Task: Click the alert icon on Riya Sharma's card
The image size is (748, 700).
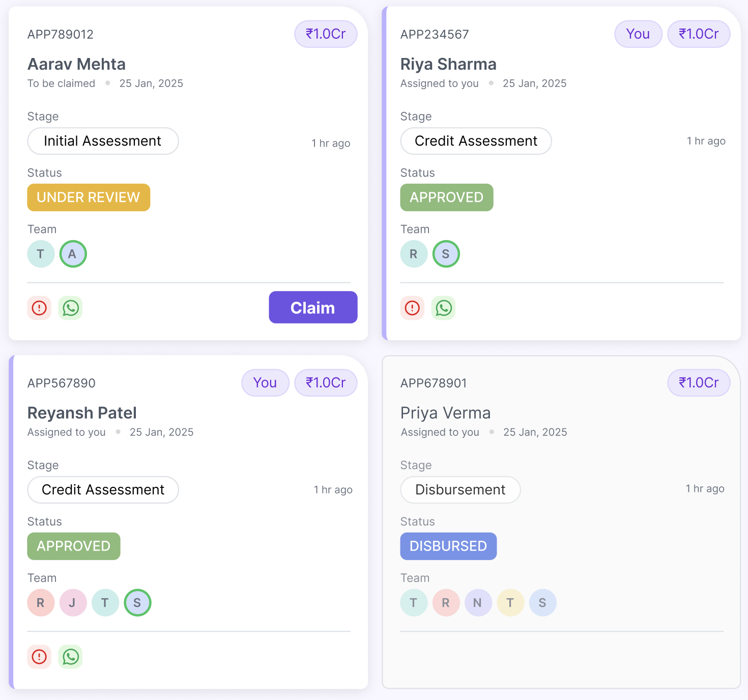Action: click(x=412, y=308)
